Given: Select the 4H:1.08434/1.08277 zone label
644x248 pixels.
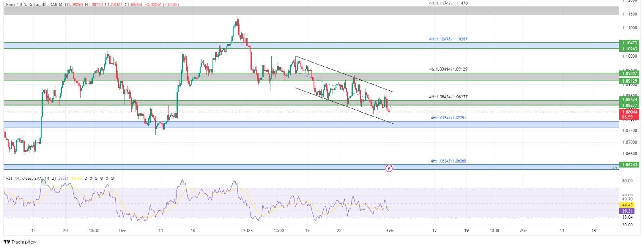Looking at the screenshot, I should [x=448, y=97].
